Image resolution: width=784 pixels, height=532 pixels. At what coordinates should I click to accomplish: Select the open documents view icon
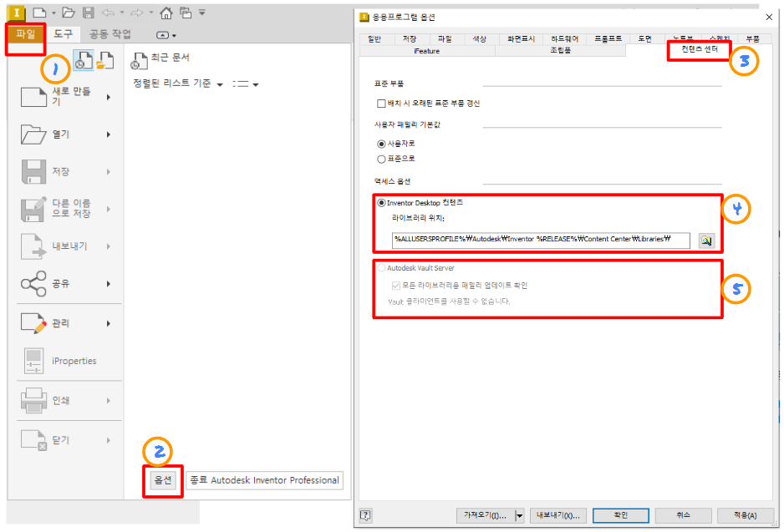pyautogui.click(x=105, y=60)
